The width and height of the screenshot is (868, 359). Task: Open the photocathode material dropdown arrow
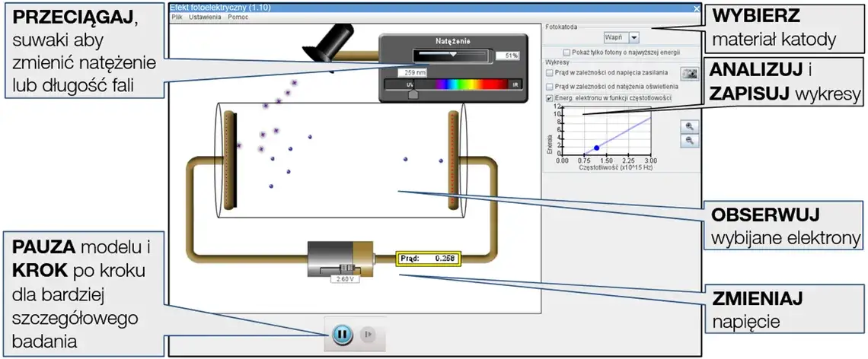pyautogui.click(x=633, y=37)
